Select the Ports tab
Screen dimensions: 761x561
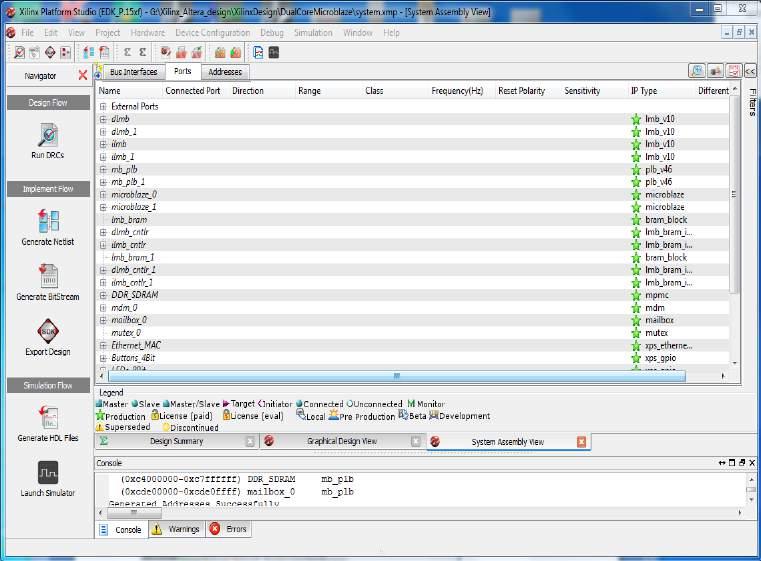point(182,71)
